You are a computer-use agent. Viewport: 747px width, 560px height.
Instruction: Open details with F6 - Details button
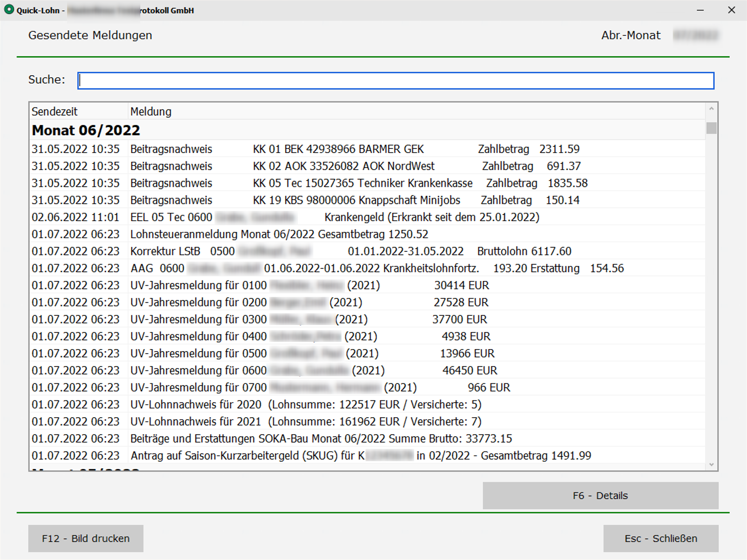(x=600, y=496)
